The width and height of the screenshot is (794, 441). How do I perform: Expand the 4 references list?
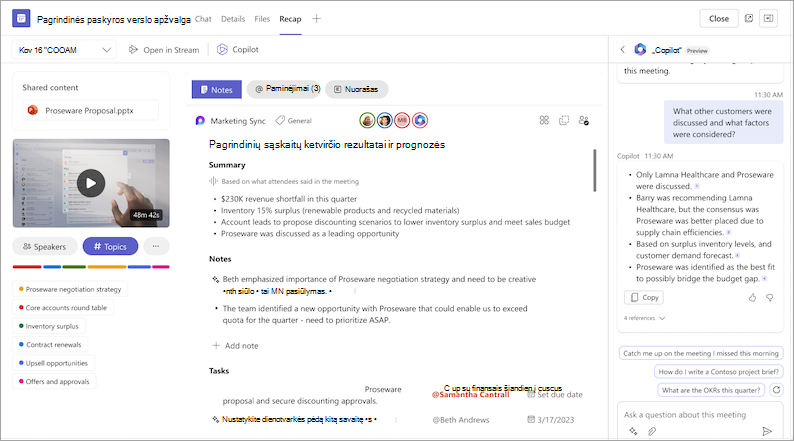point(645,318)
